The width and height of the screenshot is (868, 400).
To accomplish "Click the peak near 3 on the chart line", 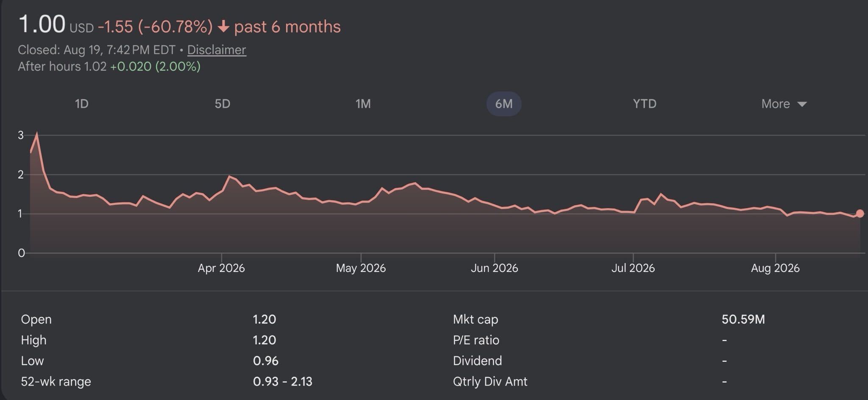I will click(x=37, y=134).
